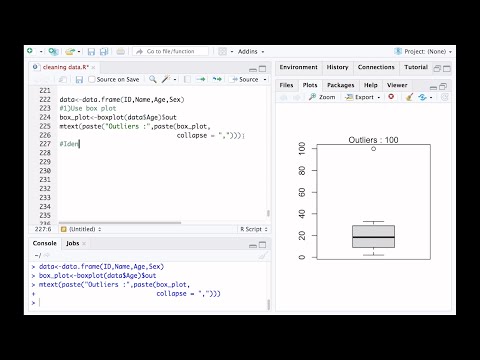Click Previous plot arrow icon
The height and width of the screenshot is (360, 480).
(284, 97)
